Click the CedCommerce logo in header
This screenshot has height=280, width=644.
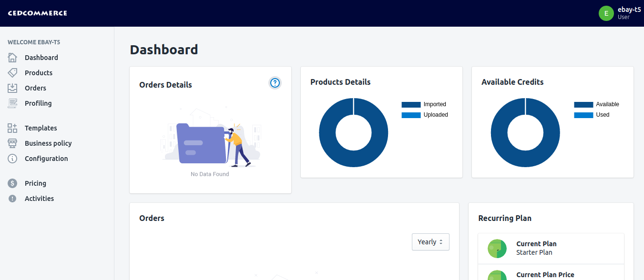(38, 13)
